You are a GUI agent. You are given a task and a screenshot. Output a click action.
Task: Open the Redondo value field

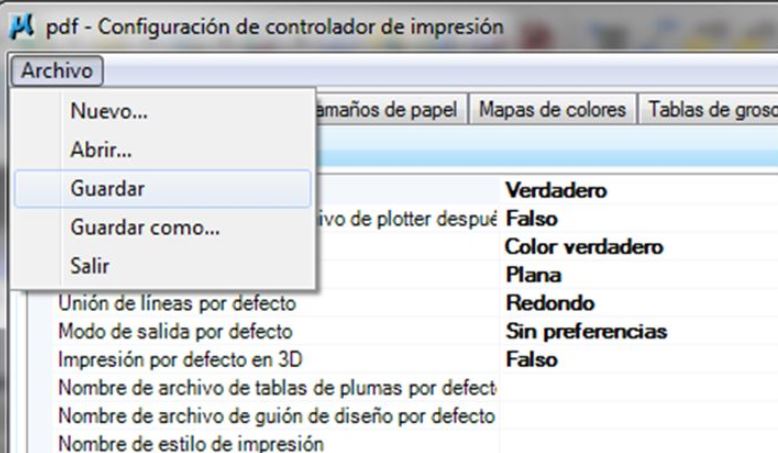point(639,303)
